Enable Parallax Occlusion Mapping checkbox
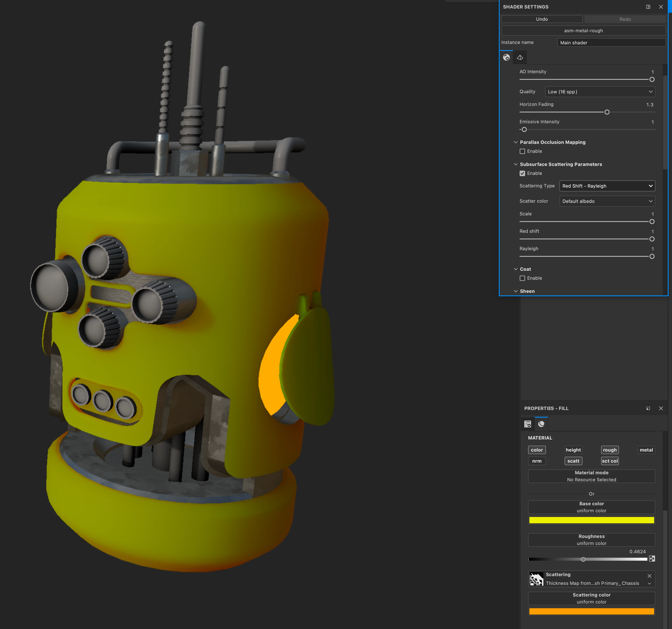Screen dimensions: 672x629 point(522,152)
